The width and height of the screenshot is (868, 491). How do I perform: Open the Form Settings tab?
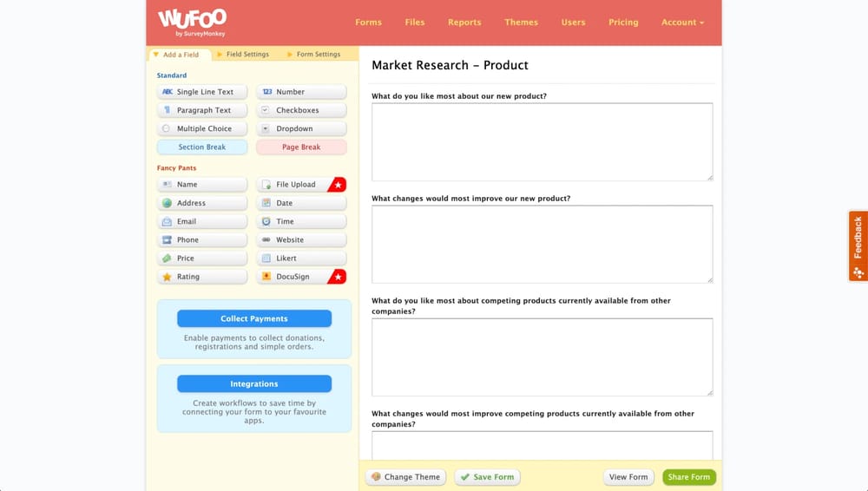pos(318,55)
